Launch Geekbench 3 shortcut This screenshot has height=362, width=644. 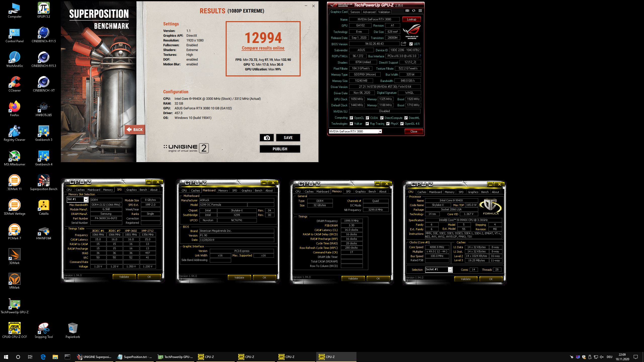(44, 134)
